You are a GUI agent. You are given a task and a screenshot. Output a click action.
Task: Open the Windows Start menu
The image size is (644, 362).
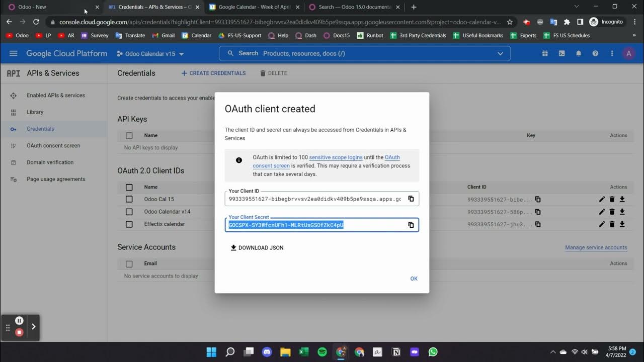[x=211, y=352]
